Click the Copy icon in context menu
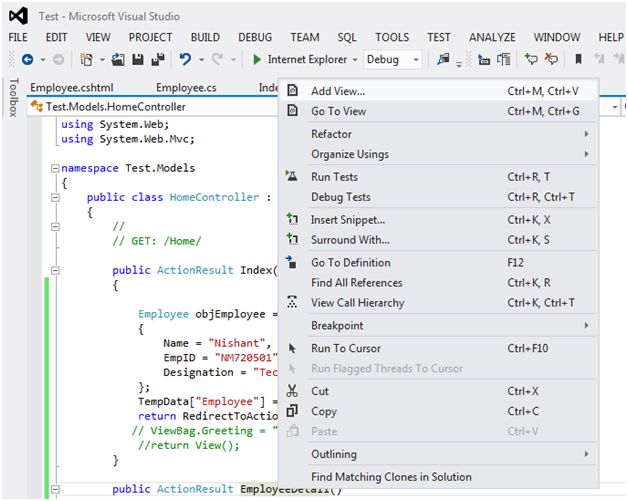 [292, 411]
